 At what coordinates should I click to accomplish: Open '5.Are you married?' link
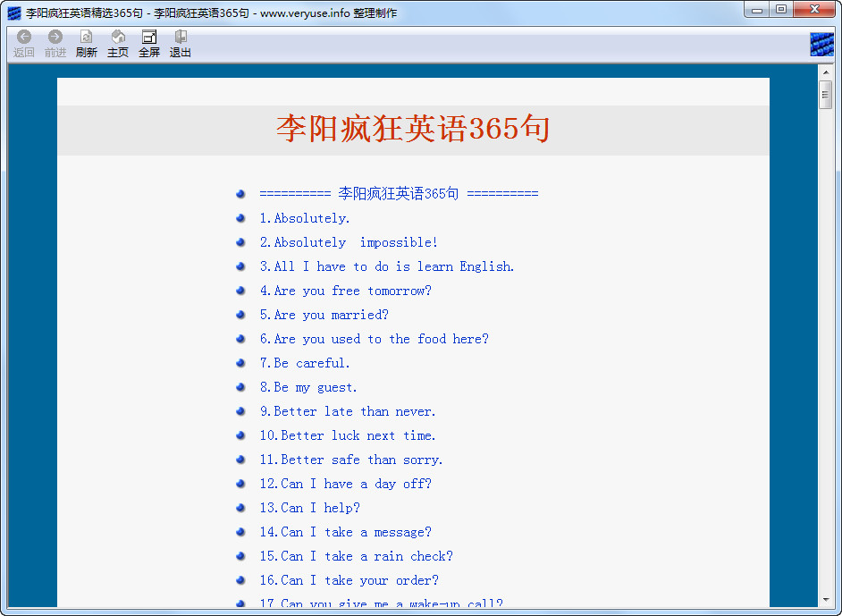324,315
